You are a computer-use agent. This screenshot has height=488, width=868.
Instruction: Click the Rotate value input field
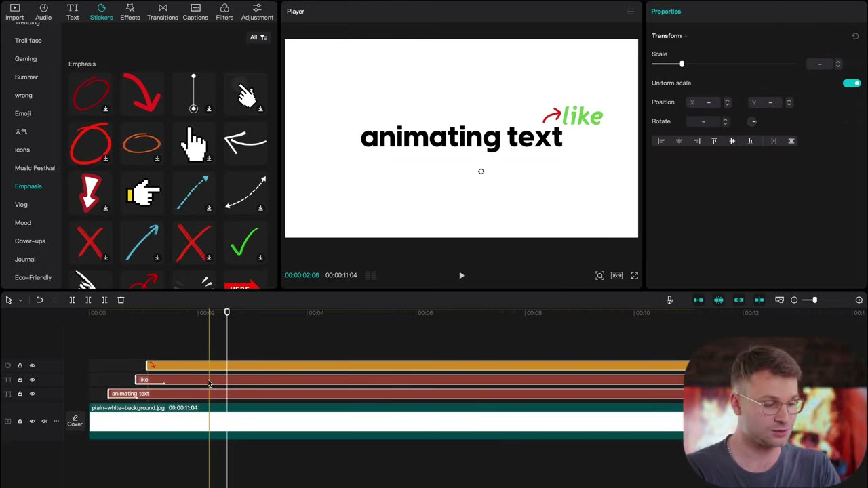tap(703, 121)
